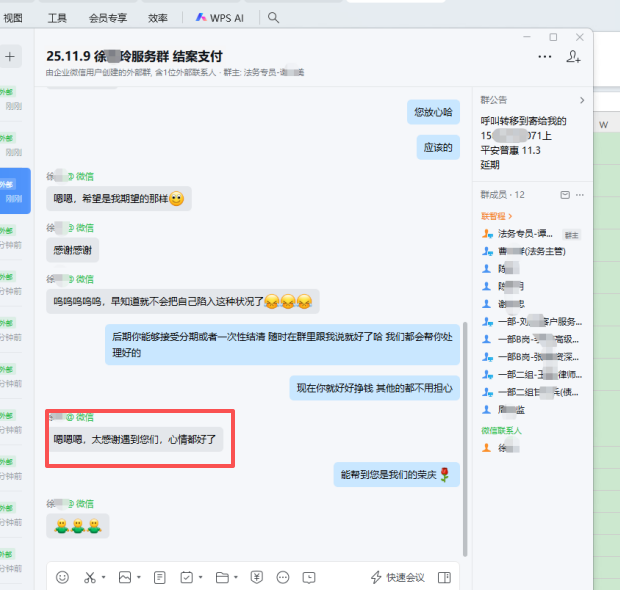Expand the calendar schedule dropdown arrow
Image resolution: width=620 pixels, height=590 pixels.
[x=200, y=577]
